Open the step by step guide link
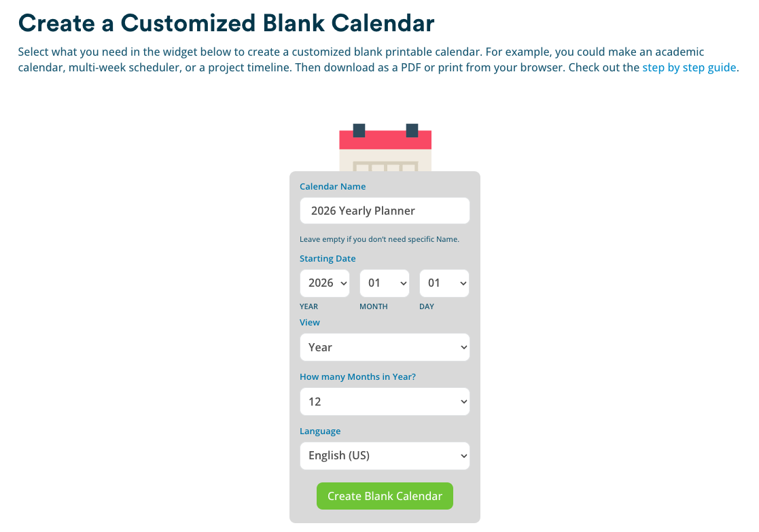This screenshot has height=532, width=759. tap(689, 68)
